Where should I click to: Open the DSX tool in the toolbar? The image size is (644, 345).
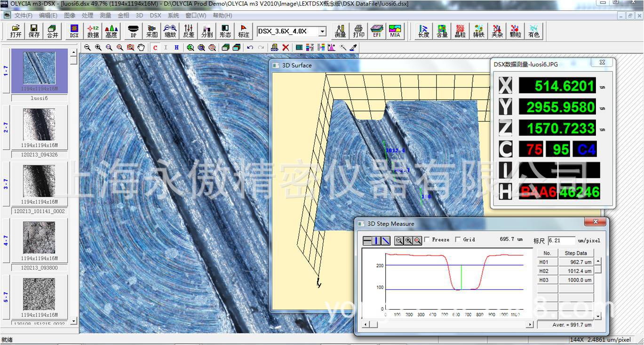point(74,31)
